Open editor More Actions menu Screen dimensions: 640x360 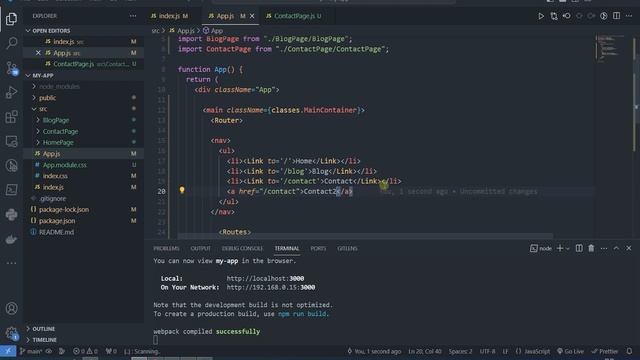coord(629,16)
